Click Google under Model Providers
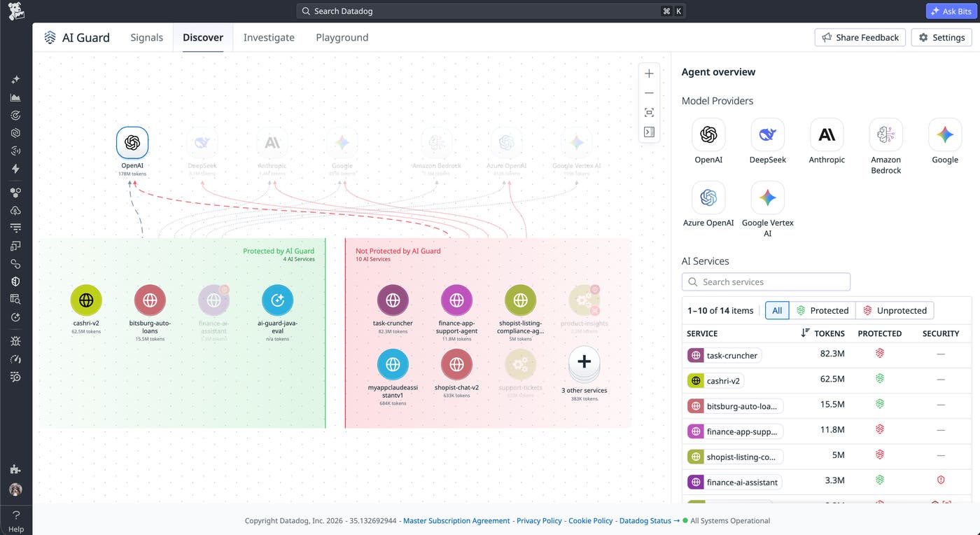The width and height of the screenshot is (980, 535). click(x=945, y=134)
